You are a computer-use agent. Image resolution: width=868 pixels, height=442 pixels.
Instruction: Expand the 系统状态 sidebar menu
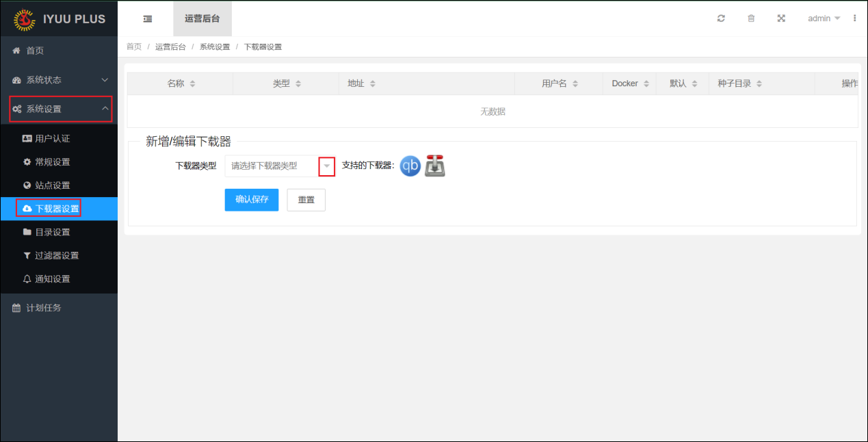coord(59,80)
